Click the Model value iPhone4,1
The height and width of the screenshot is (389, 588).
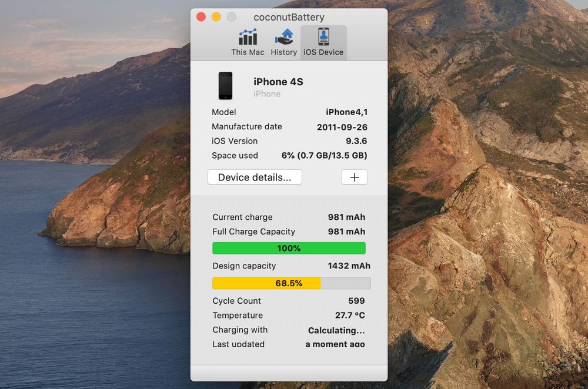[x=346, y=112]
